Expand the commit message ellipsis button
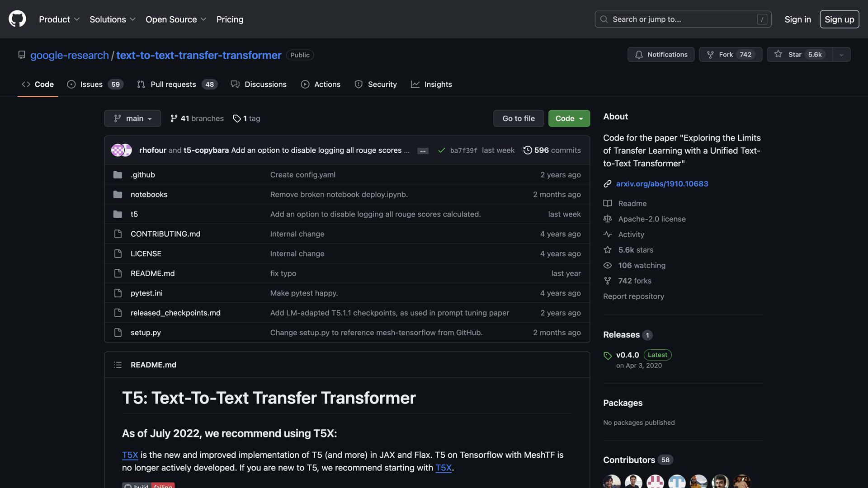 (x=423, y=151)
